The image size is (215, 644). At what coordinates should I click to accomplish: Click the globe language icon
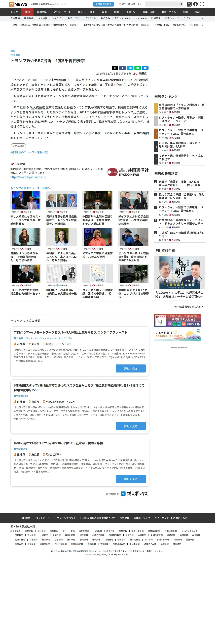202,4
